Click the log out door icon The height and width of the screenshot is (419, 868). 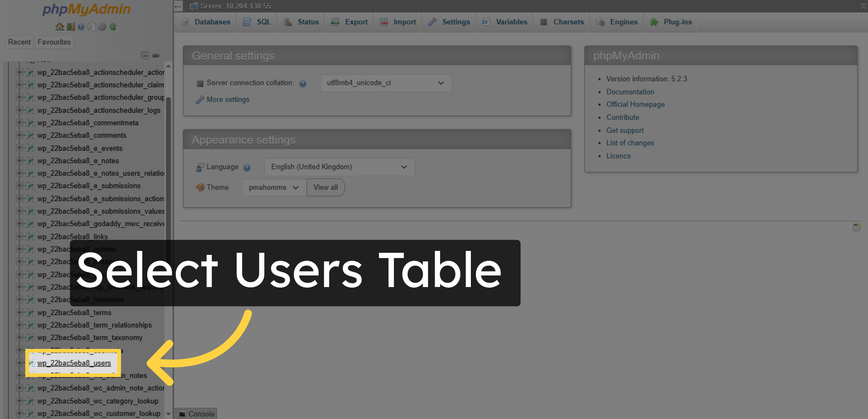tap(70, 27)
